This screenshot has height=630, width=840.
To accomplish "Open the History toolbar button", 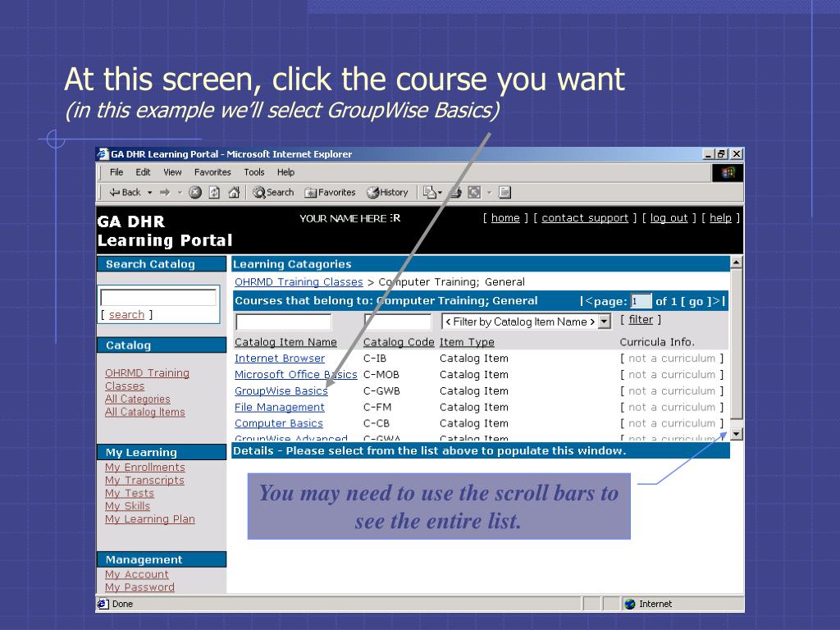I will tap(387, 192).
